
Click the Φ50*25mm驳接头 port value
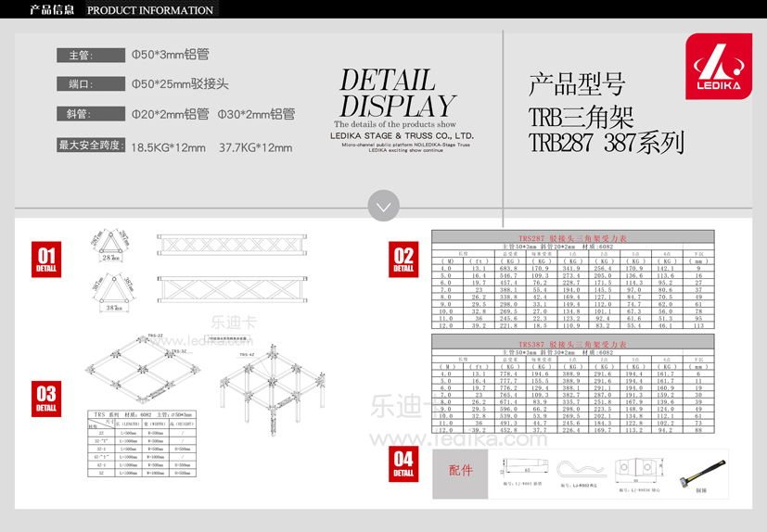180,83
